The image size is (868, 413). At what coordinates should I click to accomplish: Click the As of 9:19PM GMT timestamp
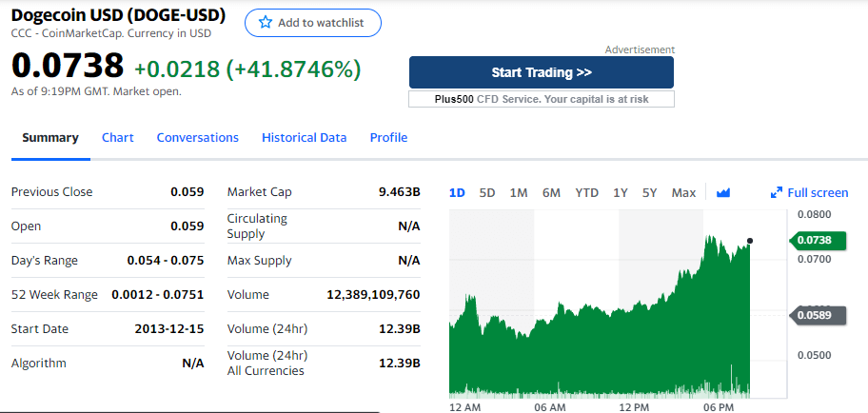tap(96, 92)
